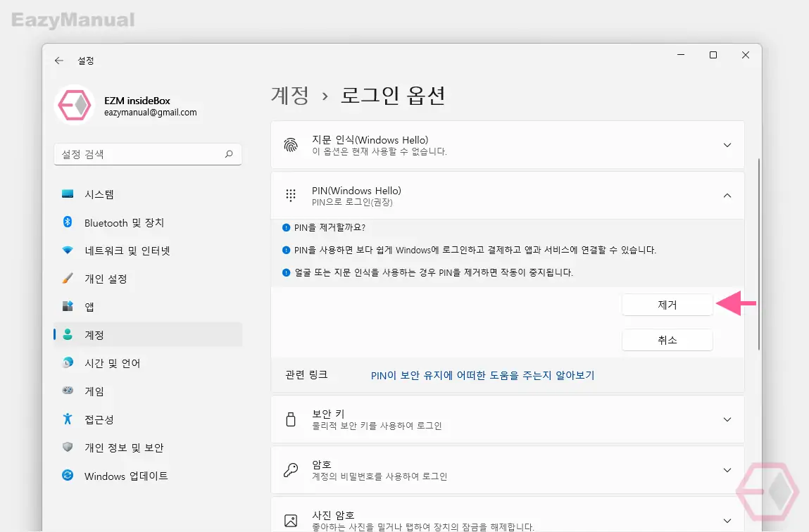
Task: Minimize the Settings window
Action: (681, 55)
